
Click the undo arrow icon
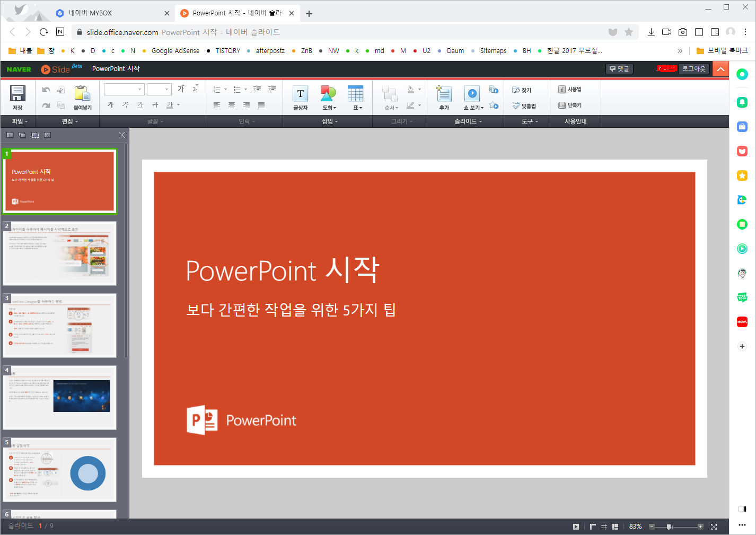[x=46, y=90]
